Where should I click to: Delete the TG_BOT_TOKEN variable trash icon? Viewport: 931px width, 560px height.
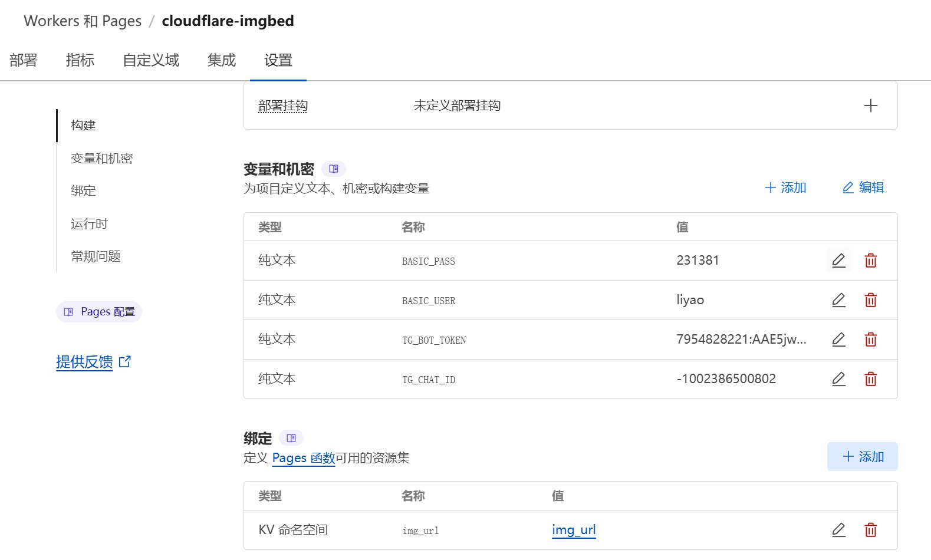870,340
